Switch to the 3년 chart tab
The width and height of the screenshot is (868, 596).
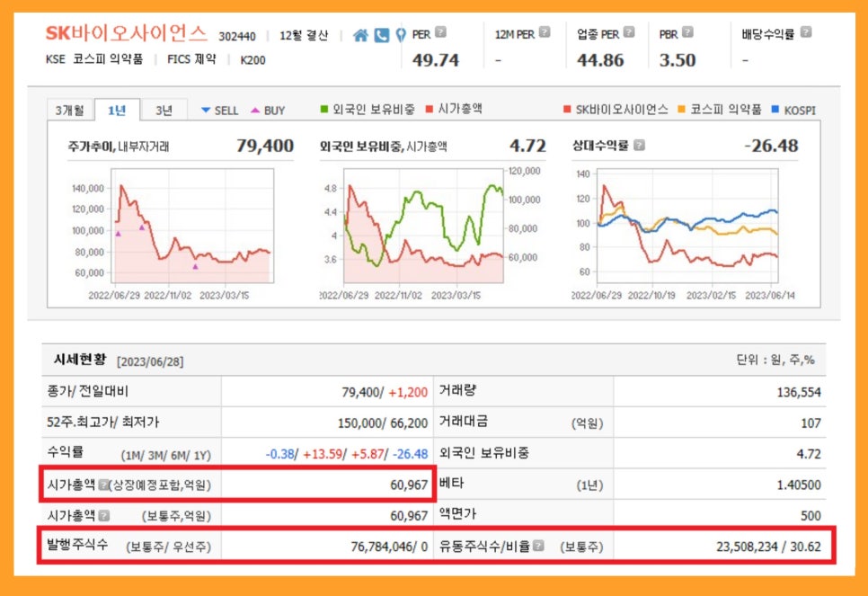click(x=164, y=111)
